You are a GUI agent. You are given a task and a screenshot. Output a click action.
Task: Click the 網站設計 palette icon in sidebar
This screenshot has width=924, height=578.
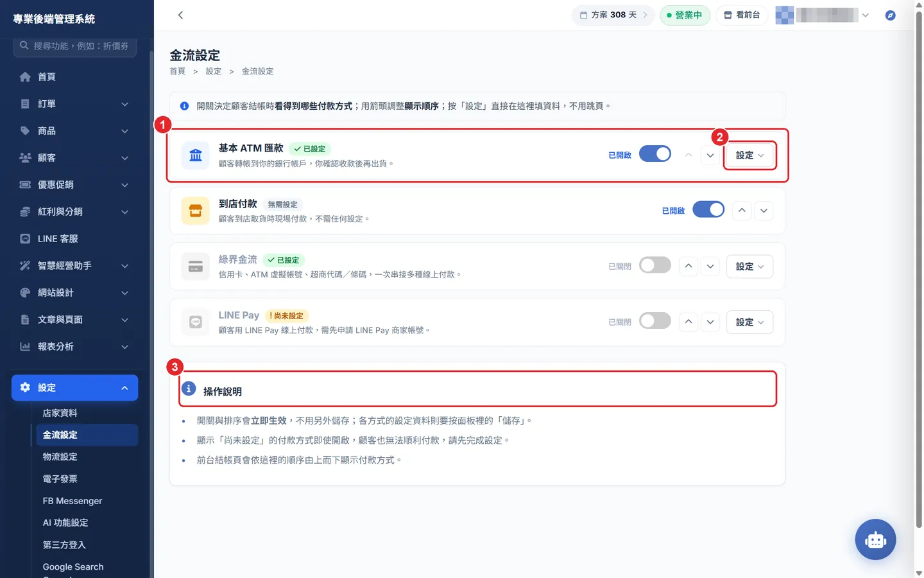pyautogui.click(x=25, y=293)
